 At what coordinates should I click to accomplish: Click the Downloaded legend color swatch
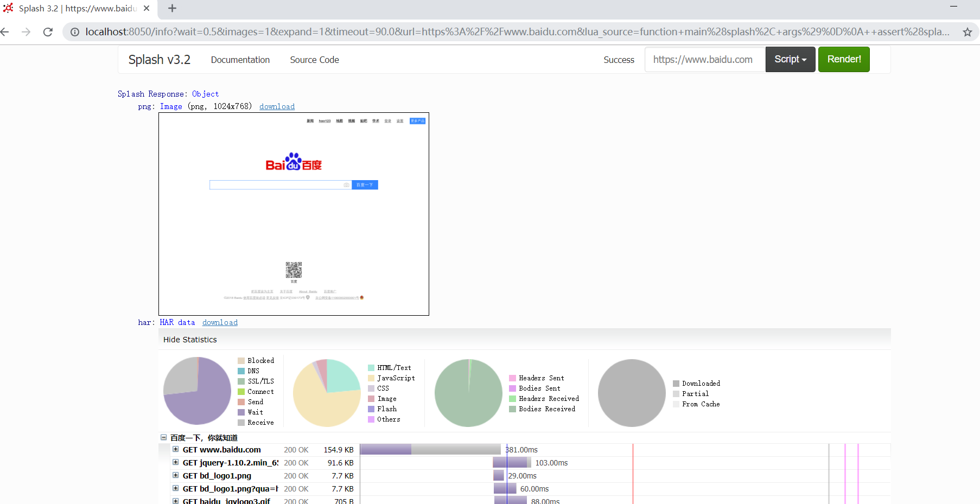click(x=676, y=384)
